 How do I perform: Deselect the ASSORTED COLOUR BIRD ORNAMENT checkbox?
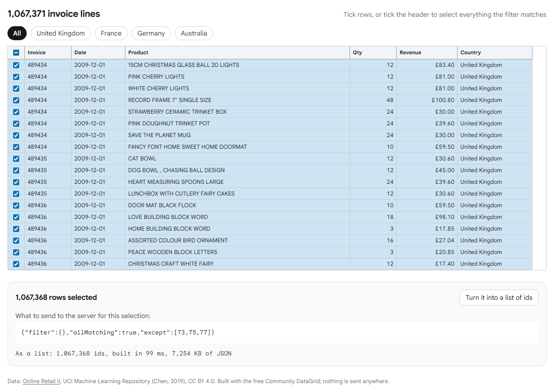16,240
